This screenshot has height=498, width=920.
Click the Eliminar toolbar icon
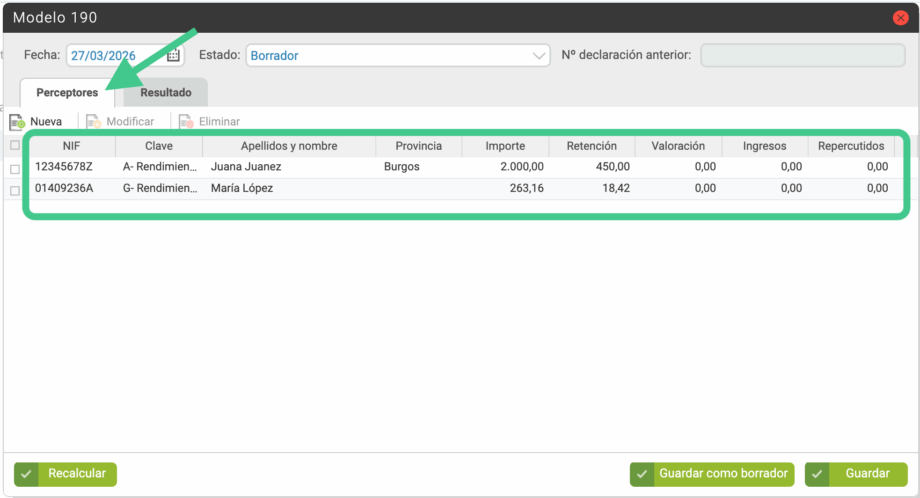point(185,122)
